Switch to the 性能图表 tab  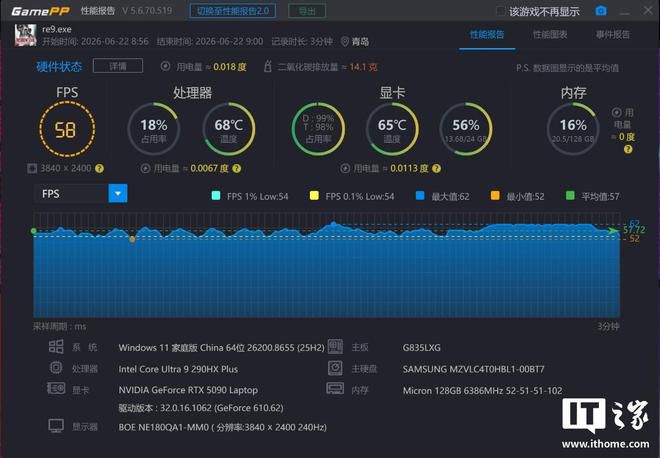click(x=550, y=35)
